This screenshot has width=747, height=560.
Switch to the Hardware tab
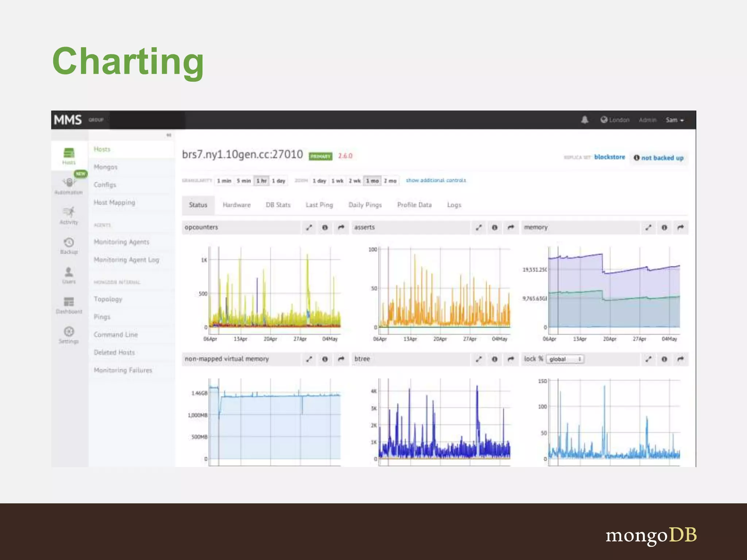tap(237, 205)
